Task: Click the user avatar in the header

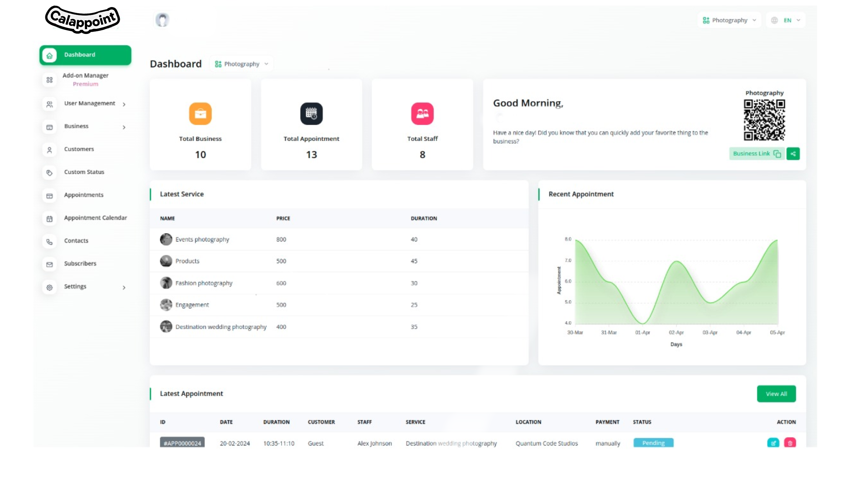Action: pos(162,20)
